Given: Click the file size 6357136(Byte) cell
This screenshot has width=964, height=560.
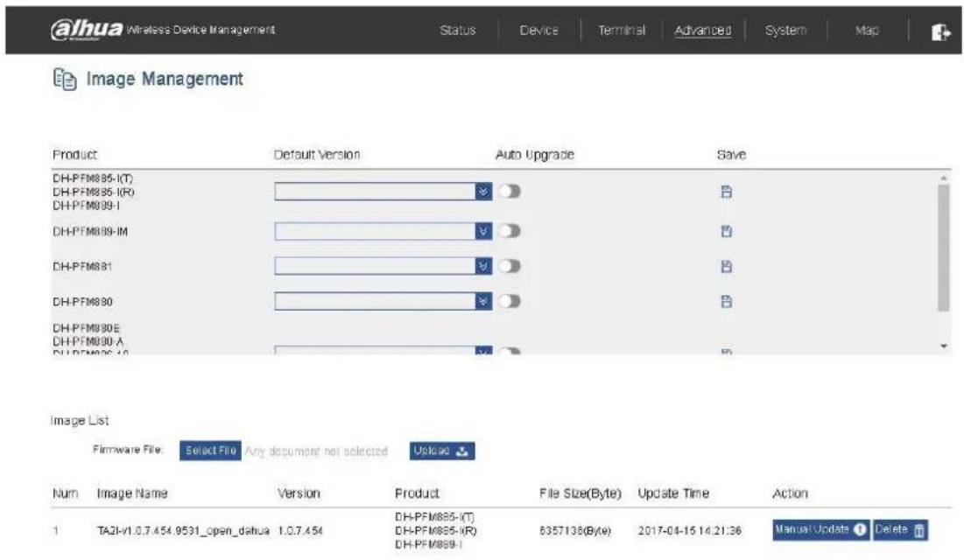Looking at the screenshot, I should 575,530.
